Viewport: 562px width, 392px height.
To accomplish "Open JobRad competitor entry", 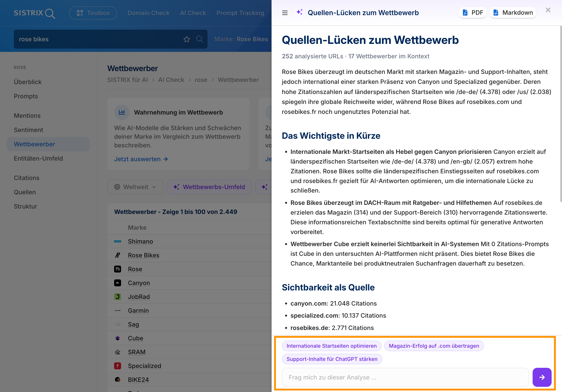I will [139, 297].
